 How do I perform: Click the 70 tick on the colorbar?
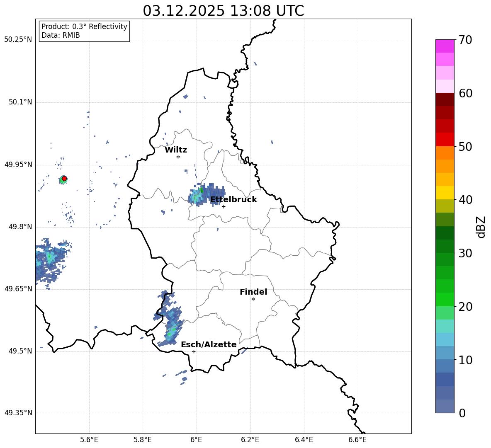click(465, 40)
